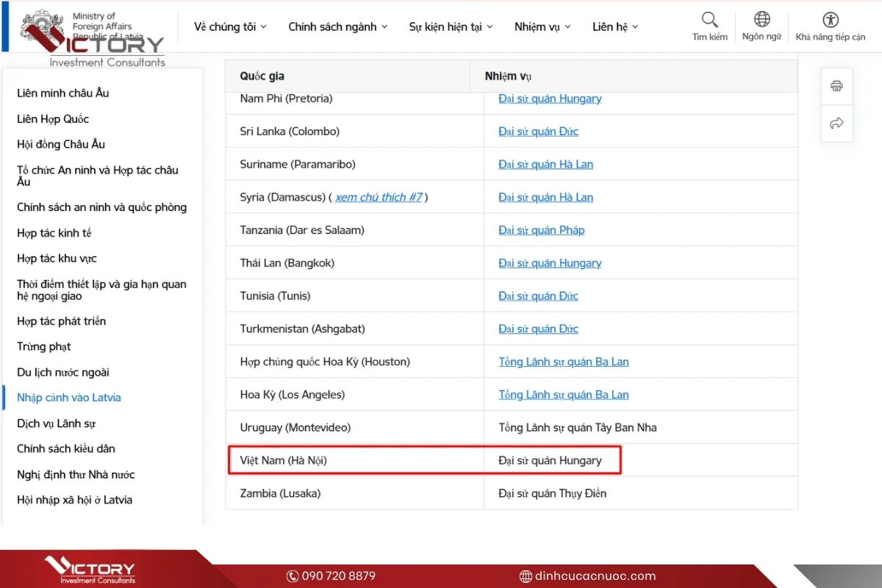Open Dịch vụ Lãnh sự sidebar item

pyautogui.click(x=56, y=423)
